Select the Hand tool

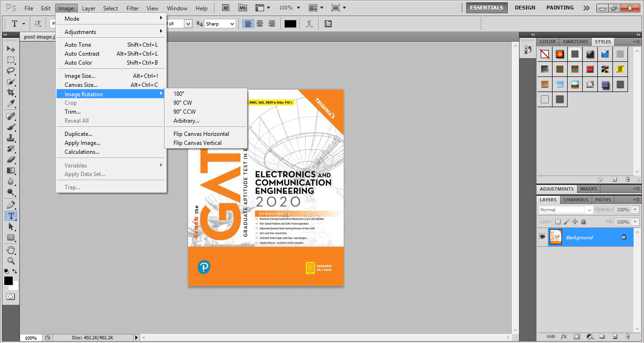pyautogui.click(x=10, y=250)
